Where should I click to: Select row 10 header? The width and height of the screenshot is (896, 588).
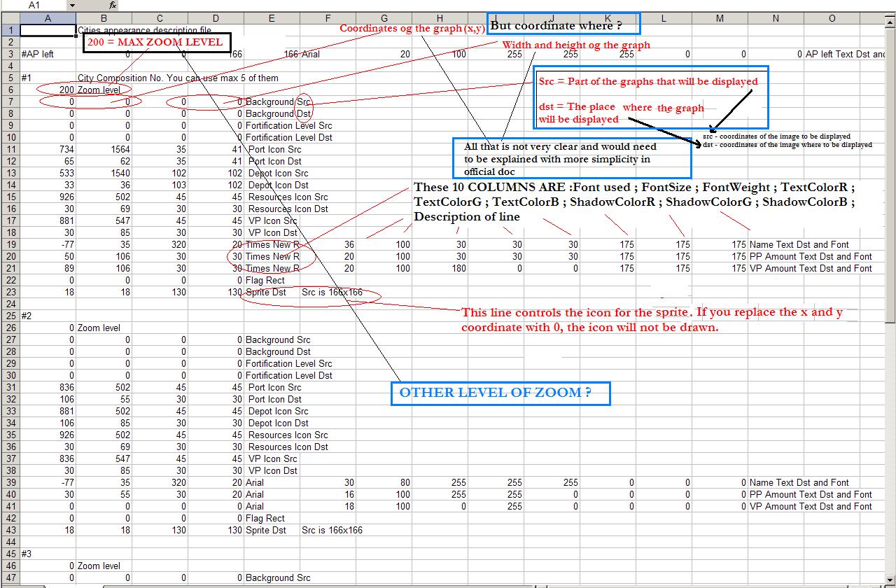click(10, 137)
